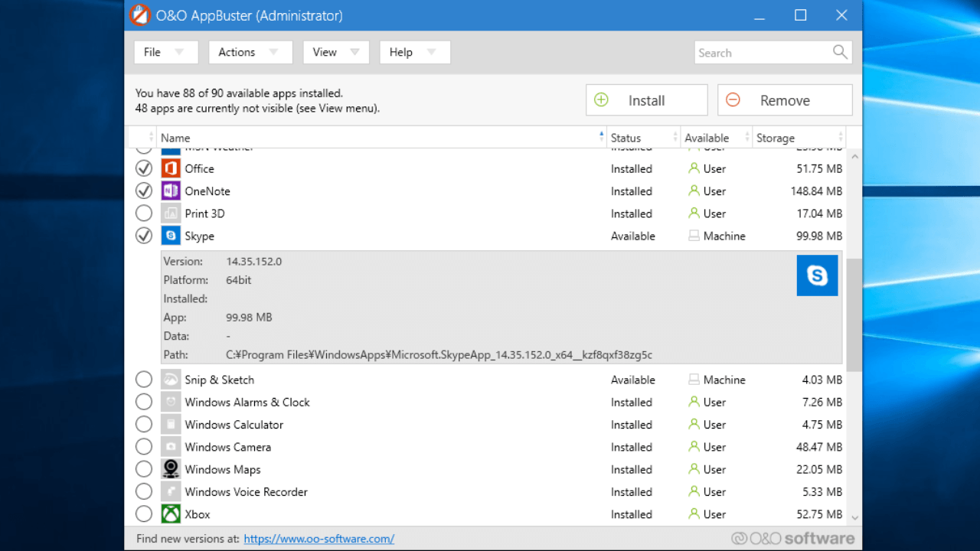Click the Print 3D app icon
This screenshot has height=551, width=980.
(171, 214)
